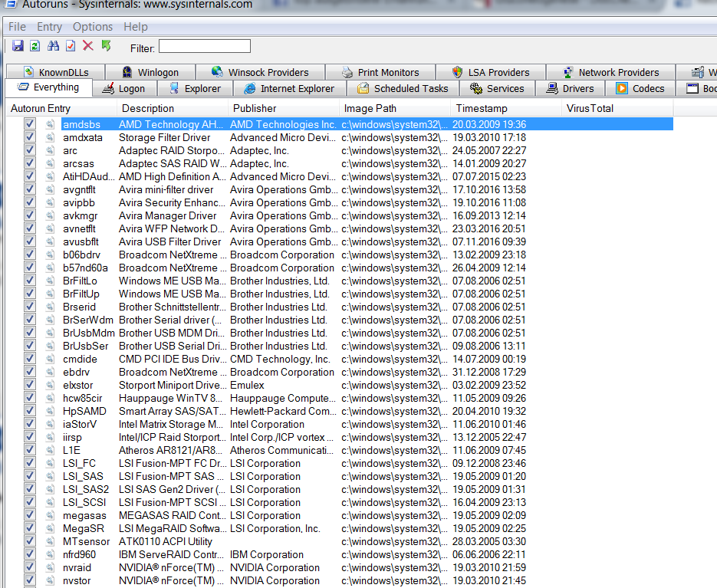Viewport: 717px width, 588px height.
Task: Select the hcw85cir Hauppauge row
Action: coord(339,398)
